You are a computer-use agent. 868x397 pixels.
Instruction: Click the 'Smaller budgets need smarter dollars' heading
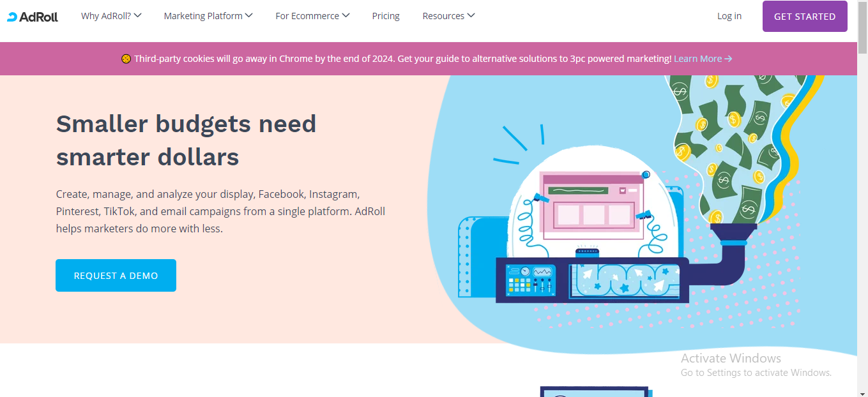pyautogui.click(x=186, y=140)
